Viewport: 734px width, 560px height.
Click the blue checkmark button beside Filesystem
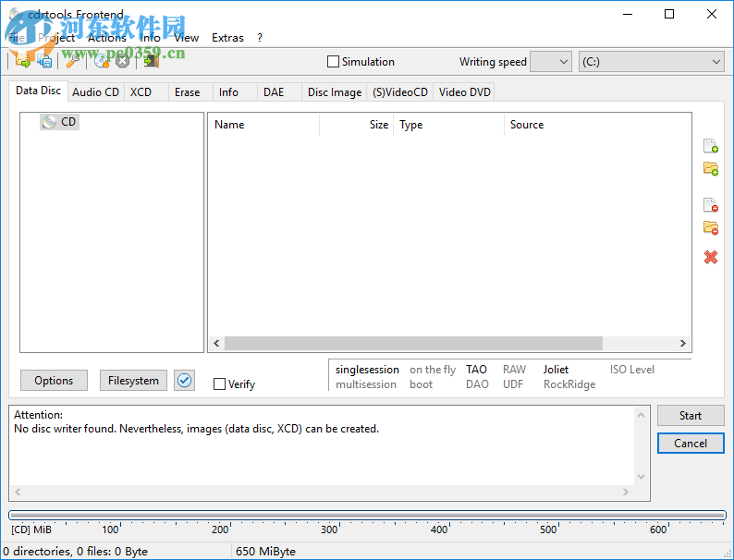pyautogui.click(x=185, y=381)
